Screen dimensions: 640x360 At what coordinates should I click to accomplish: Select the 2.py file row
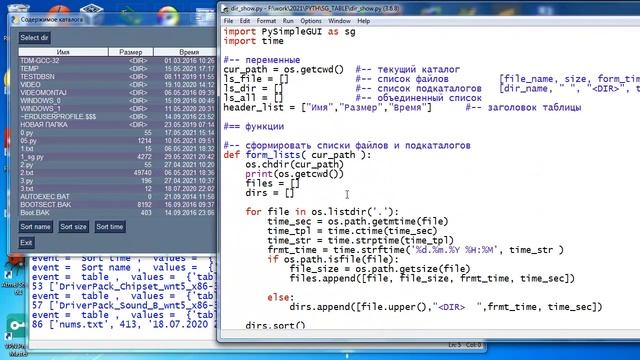118,164
